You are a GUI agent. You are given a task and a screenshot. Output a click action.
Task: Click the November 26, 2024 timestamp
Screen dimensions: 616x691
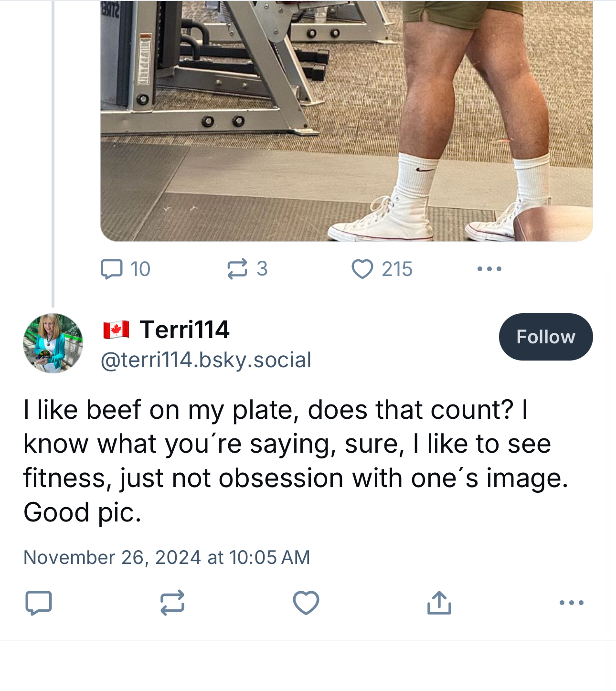pyautogui.click(x=167, y=557)
